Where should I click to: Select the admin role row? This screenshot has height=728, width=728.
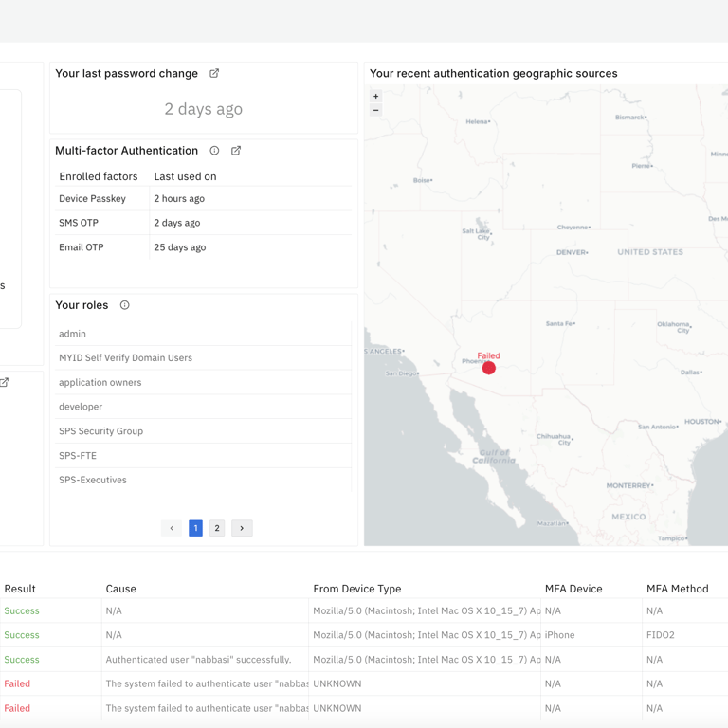pyautogui.click(x=73, y=334)
